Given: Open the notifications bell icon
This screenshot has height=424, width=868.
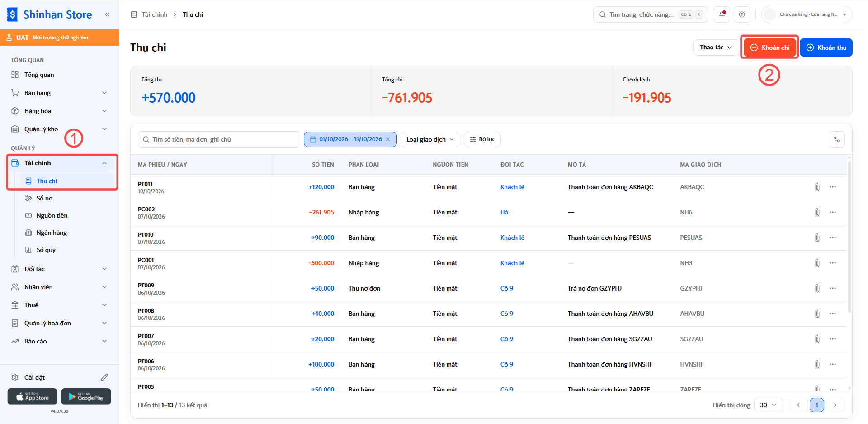Looking at the screenshot, I should [x=722, y=14].
